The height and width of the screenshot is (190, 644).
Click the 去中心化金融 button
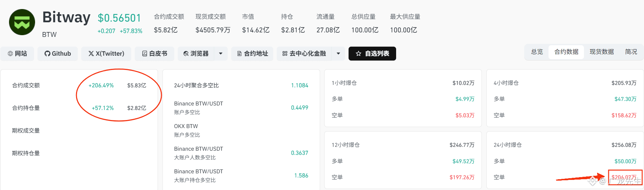(304, 54)
